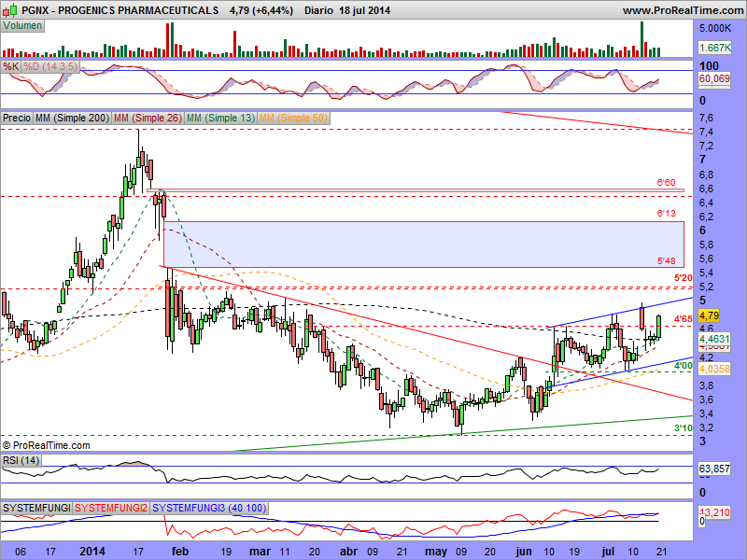Click the 5,8 price axis label
This screenshot has height=560, width=747.
(x=707, y=245)
